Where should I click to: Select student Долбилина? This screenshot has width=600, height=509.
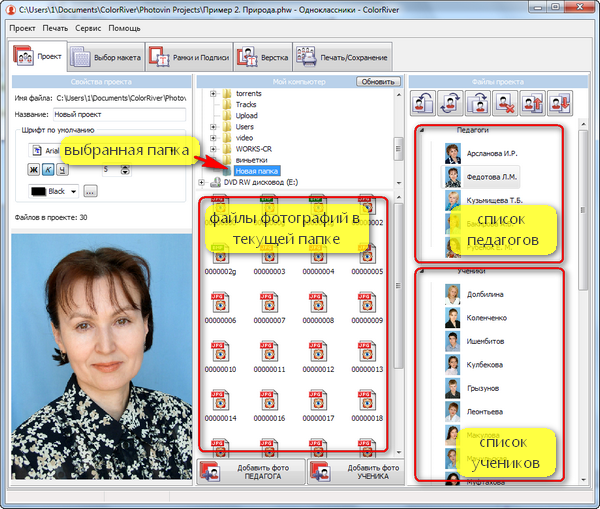(x=485, y=294)
